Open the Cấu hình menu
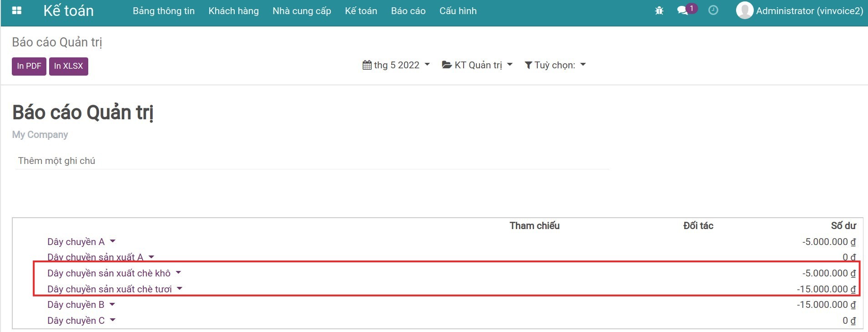This screenshot has width=868, height=332. click(458, 11)
